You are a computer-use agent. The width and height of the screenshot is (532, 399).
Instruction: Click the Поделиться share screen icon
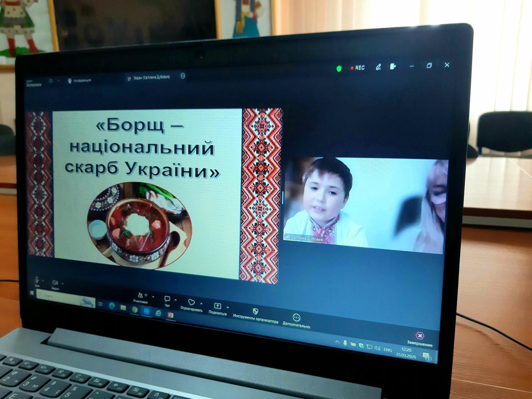pyautogui.click(x=217, y=306)
